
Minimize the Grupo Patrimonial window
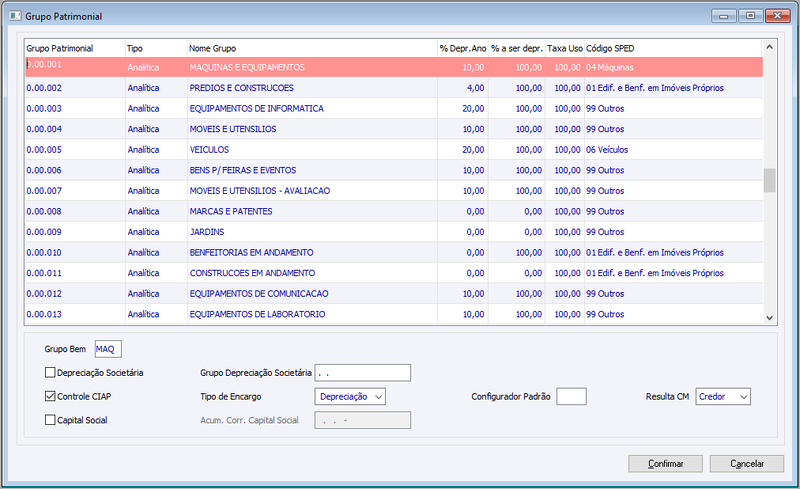pos(723,16)
